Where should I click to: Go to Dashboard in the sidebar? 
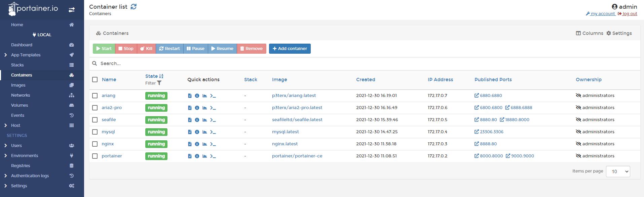pos(22,45)
